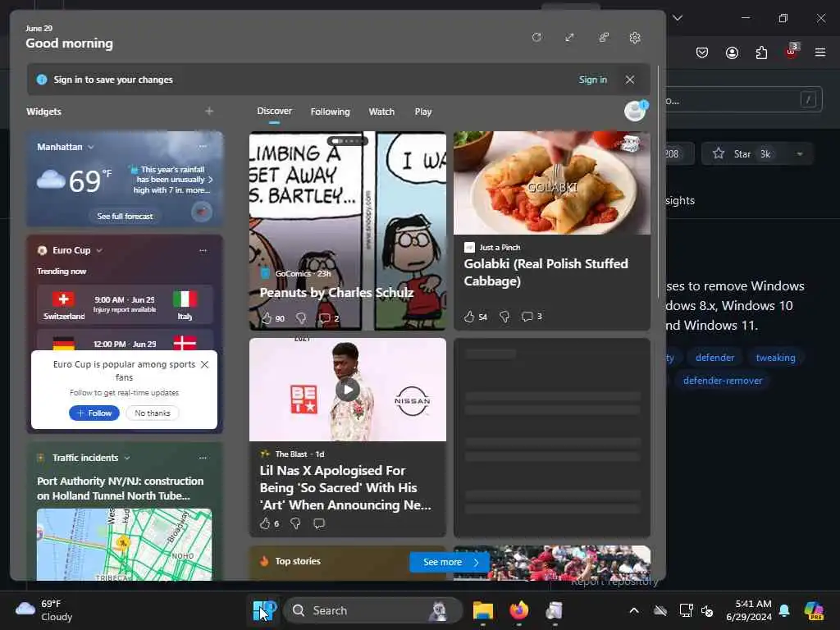The image size is (840, 630).
Task: Open Euro Cup widget more options
Action: [x=203, y=250]
